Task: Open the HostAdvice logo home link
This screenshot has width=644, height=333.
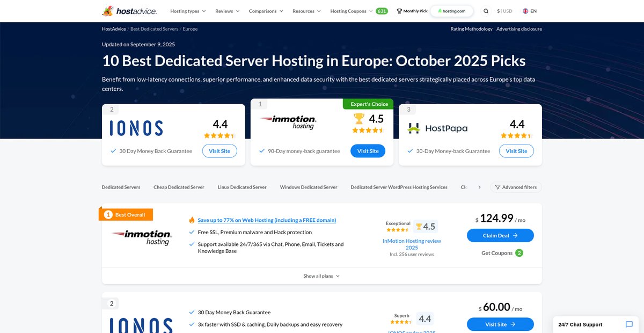Action: tap(130, 11)
